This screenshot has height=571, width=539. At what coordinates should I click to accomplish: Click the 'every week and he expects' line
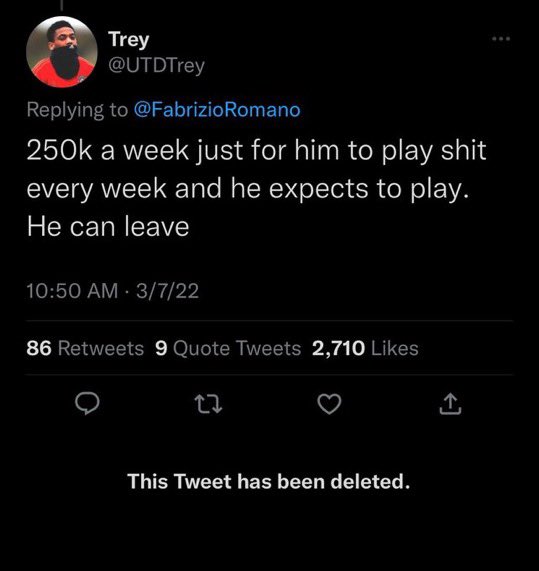(248, 189)
